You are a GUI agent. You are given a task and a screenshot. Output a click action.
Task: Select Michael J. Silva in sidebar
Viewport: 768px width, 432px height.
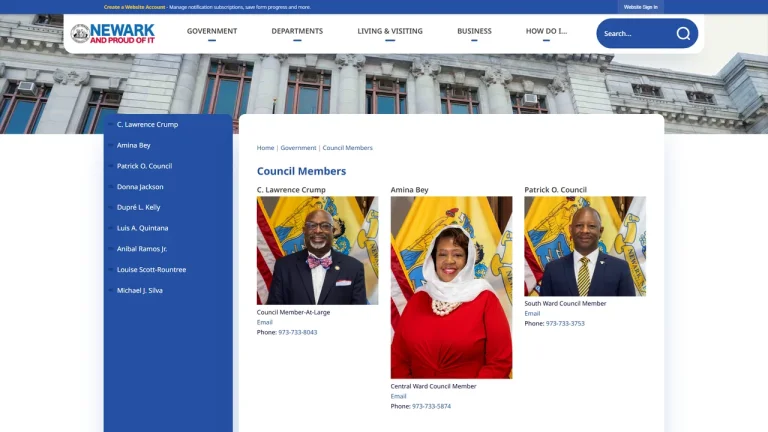[140, 290]
